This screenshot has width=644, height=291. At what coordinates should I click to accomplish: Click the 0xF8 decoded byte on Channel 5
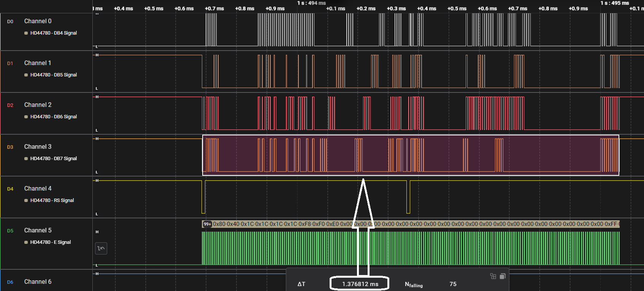click(x=305, y=224)
